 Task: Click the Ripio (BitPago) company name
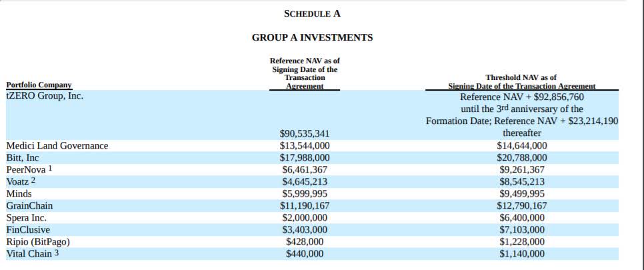coord(38,241)
